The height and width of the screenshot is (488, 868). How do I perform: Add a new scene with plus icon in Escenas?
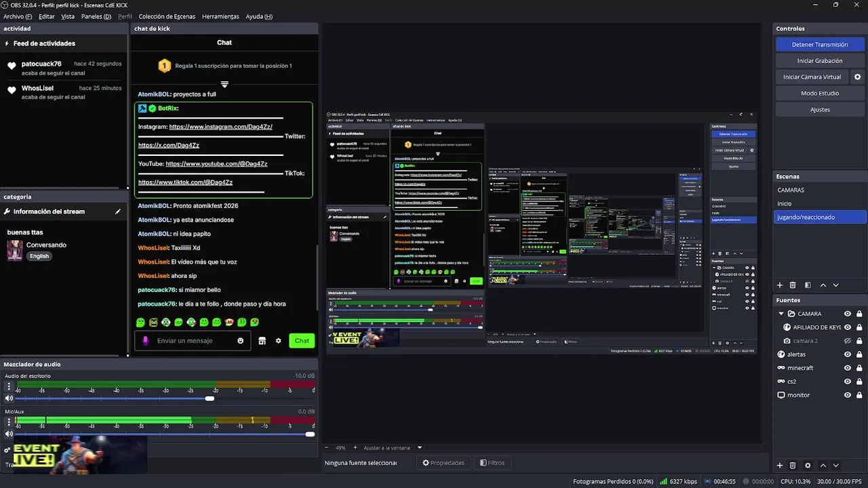[x=780, y=285]
